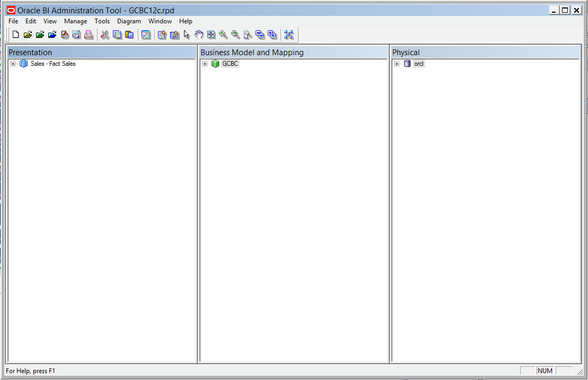Click the document with red mark icon

coord(65,35)
